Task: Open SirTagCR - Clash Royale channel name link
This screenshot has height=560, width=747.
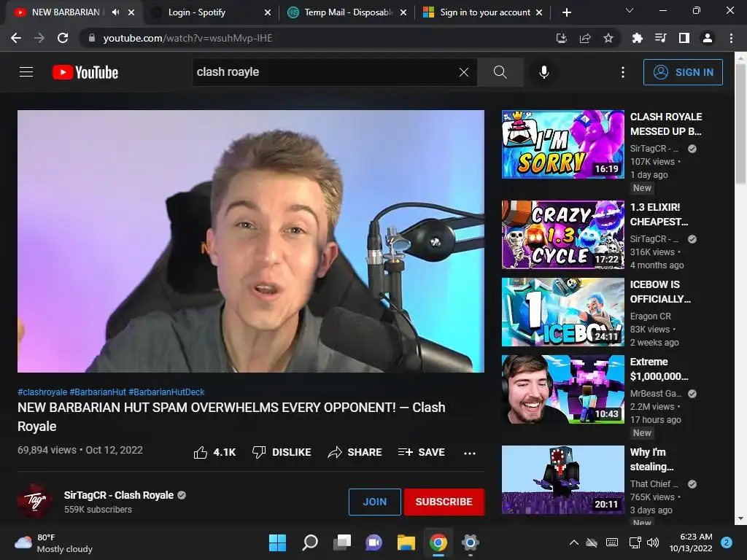Action: point(119,495)
